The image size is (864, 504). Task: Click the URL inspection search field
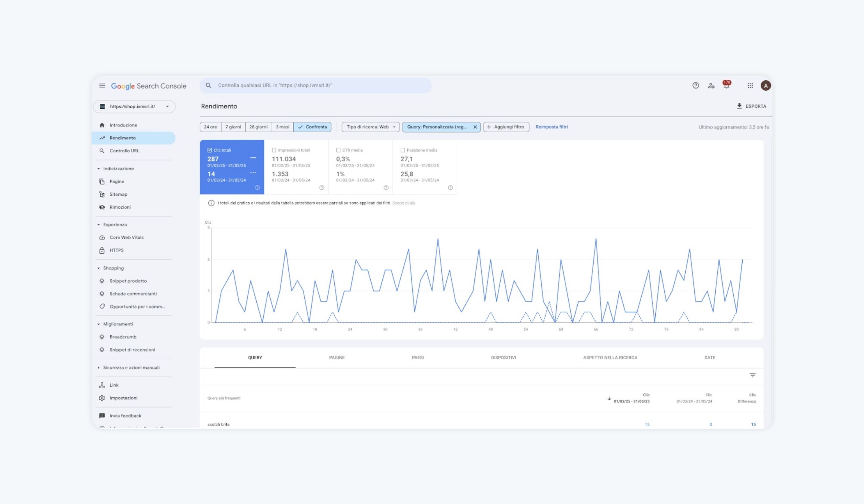point(315,85)
